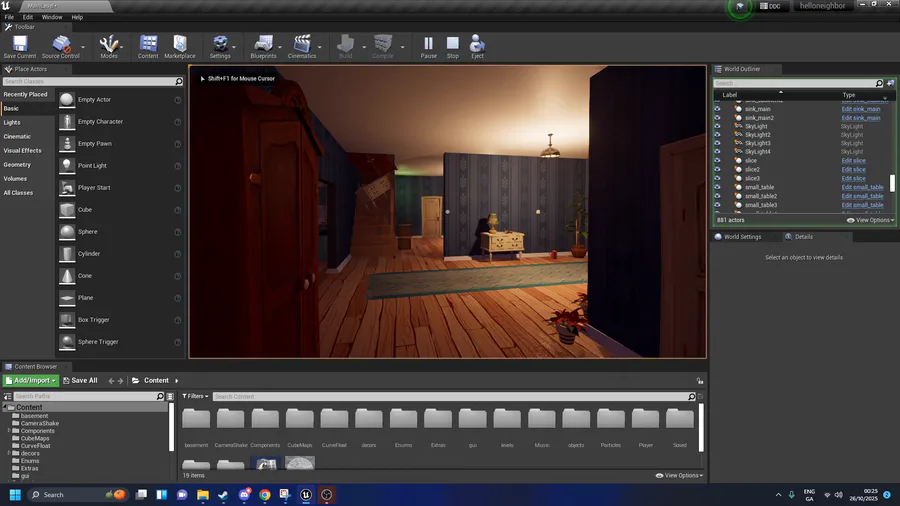Click the Content Browser asset scrollbar
The image size is (900, 506).
click(x=701, y=427)
